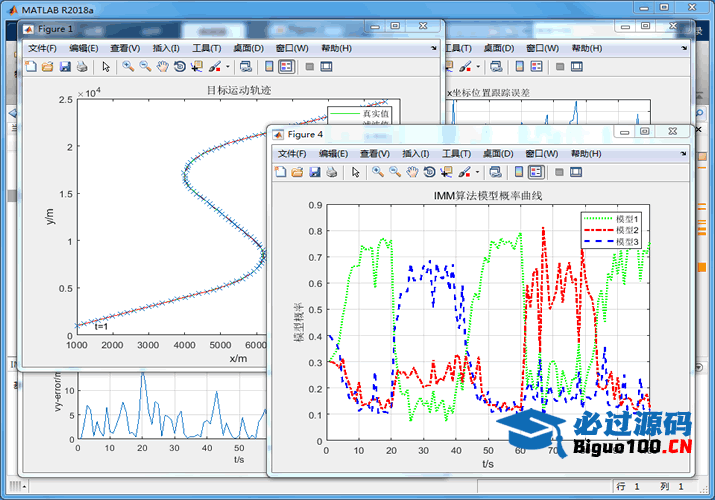Click Save icon in Figure 4 toolbar
This screenshot has width=715, height=500.
click(x=315, y=172)
